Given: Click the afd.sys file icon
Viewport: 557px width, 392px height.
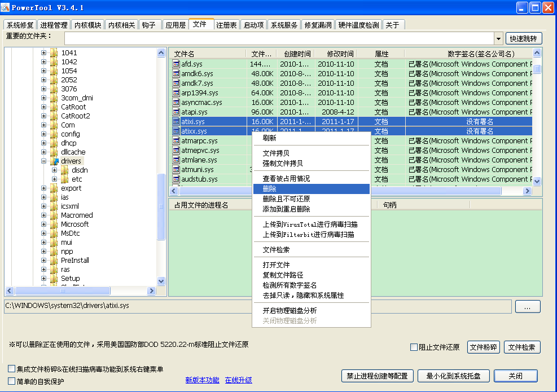Looking at the screenshot, I should point(176,64).
